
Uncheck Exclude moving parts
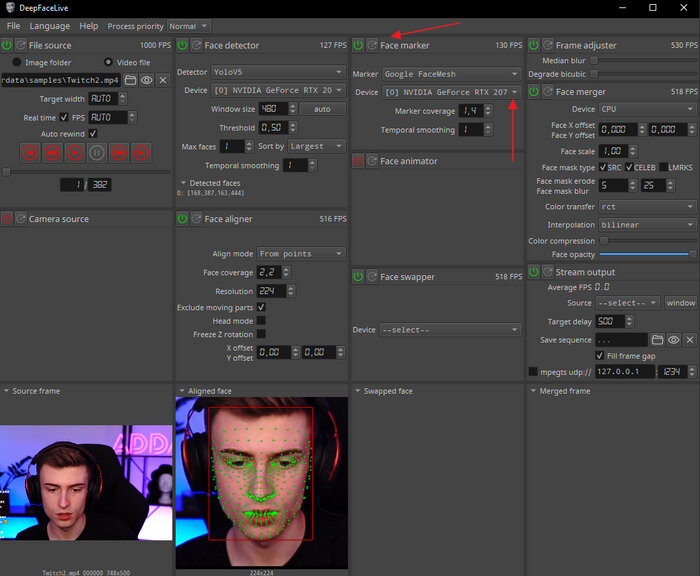261,307
